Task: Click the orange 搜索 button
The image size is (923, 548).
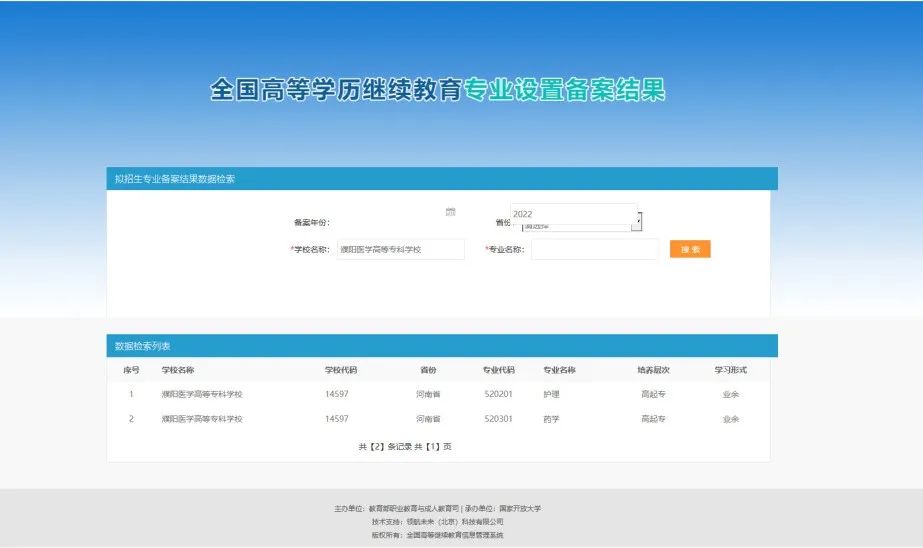Action: click(x=690, y=249)
